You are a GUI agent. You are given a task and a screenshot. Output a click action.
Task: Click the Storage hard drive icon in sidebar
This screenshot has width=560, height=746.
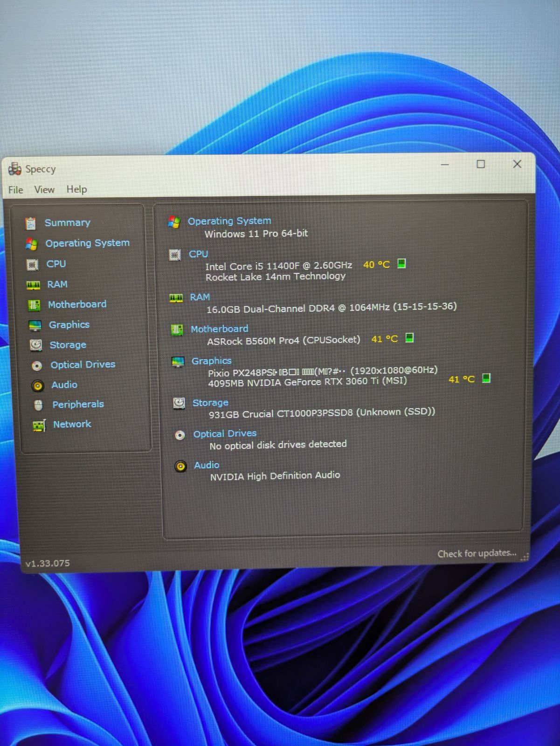36,345
